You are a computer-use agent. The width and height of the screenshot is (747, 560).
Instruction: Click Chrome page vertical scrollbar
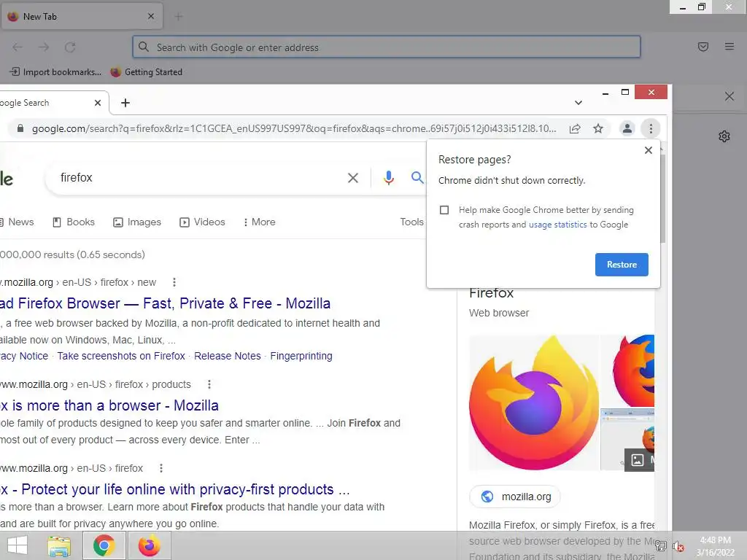pyautogui.click(x=662, y=198)
